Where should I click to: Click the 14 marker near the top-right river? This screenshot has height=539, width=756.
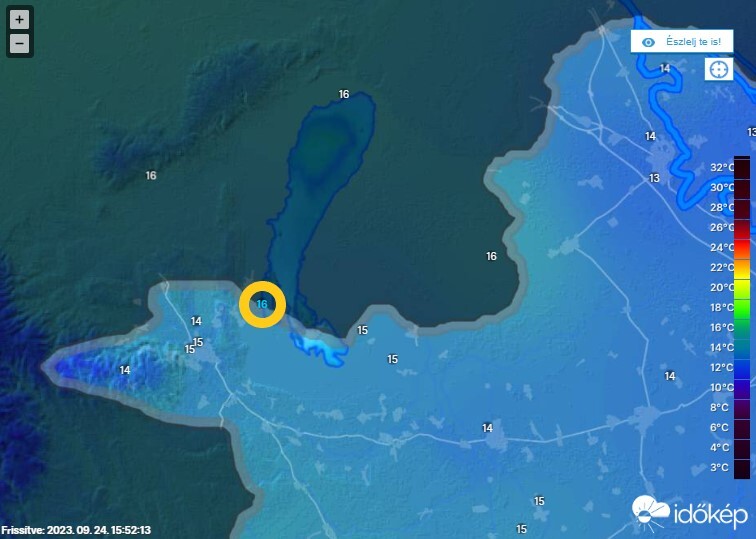point(665,68)
